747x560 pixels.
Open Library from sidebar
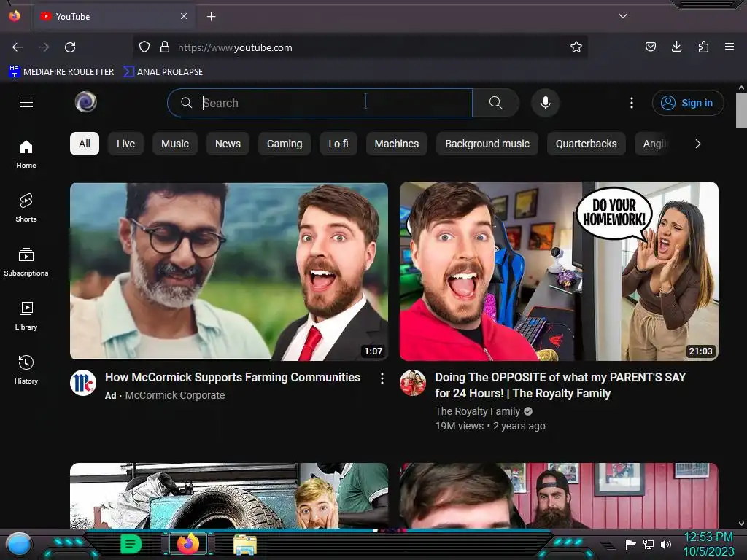26,316
